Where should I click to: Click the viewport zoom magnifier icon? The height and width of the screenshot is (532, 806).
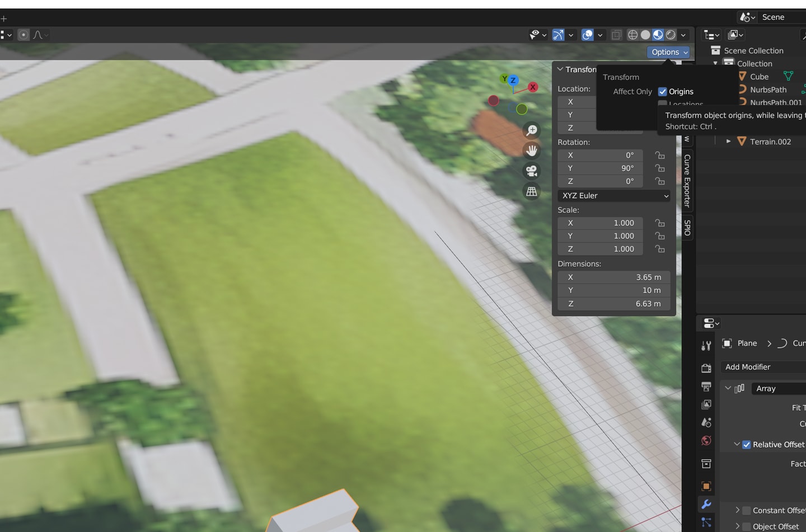[x=532, y=130]
